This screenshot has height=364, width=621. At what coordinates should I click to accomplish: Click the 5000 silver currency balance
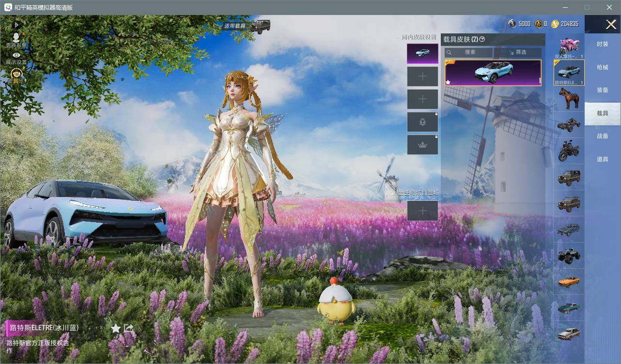click(x=520, y=24)
